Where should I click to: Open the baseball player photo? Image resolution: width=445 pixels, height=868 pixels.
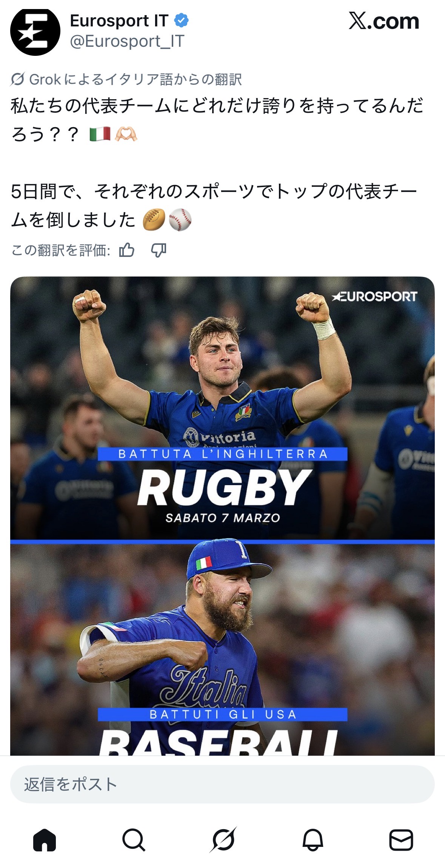tap(222, 649)
